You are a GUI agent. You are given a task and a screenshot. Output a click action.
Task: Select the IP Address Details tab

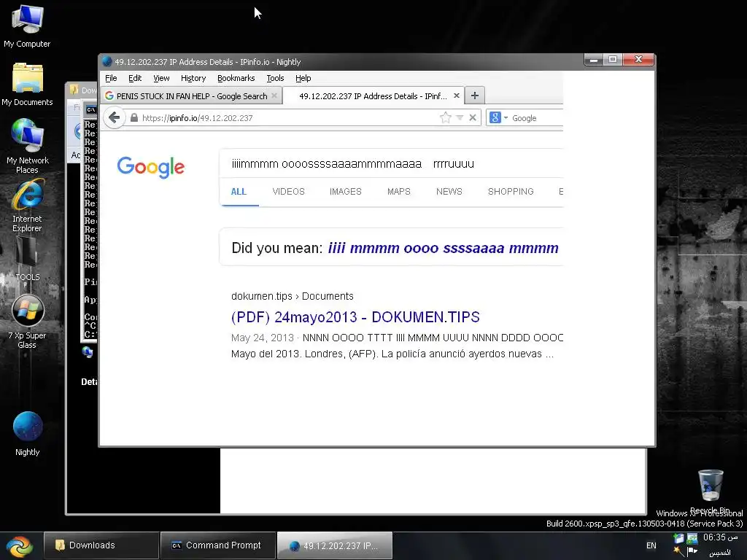tap(373, 96)
